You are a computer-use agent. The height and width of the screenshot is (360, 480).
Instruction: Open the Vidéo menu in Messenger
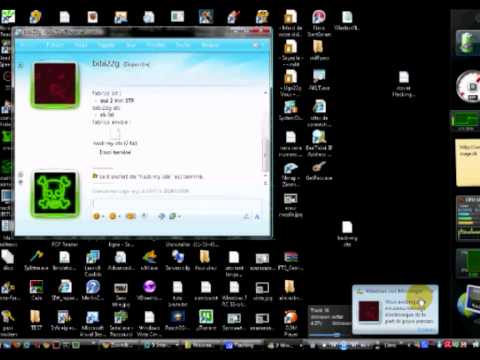pos(81,45)
